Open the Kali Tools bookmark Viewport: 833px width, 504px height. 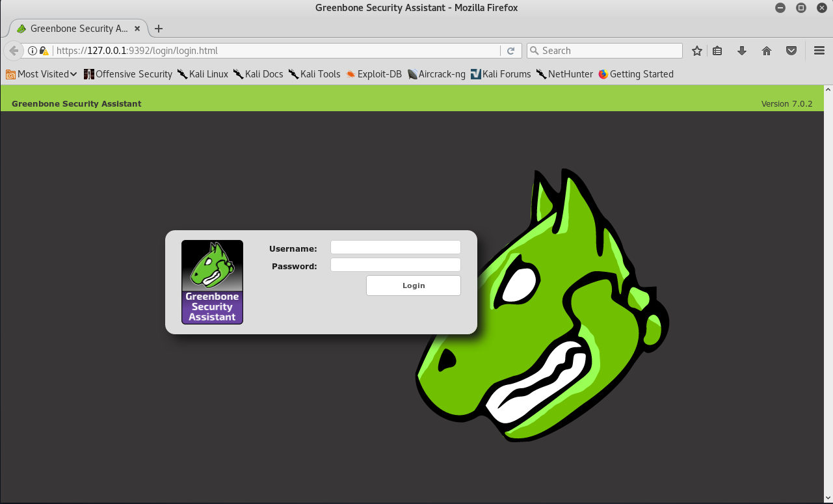point(315,74)
